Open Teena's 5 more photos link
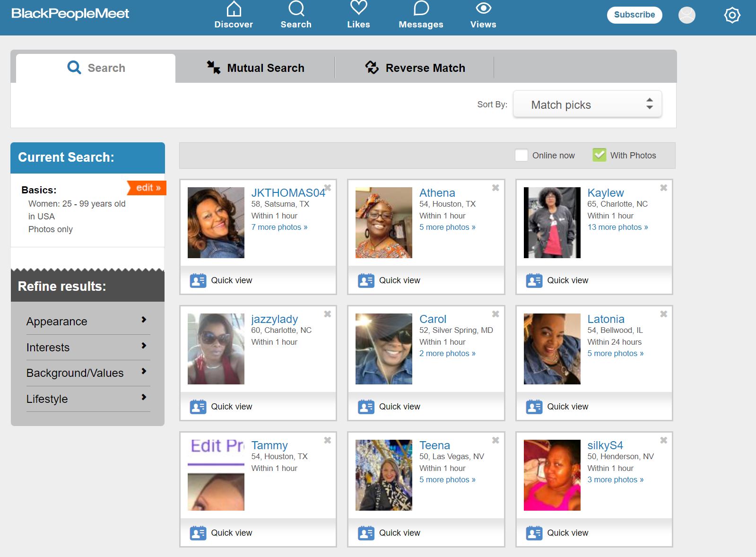The image size is (756, 557). (447, 479)
